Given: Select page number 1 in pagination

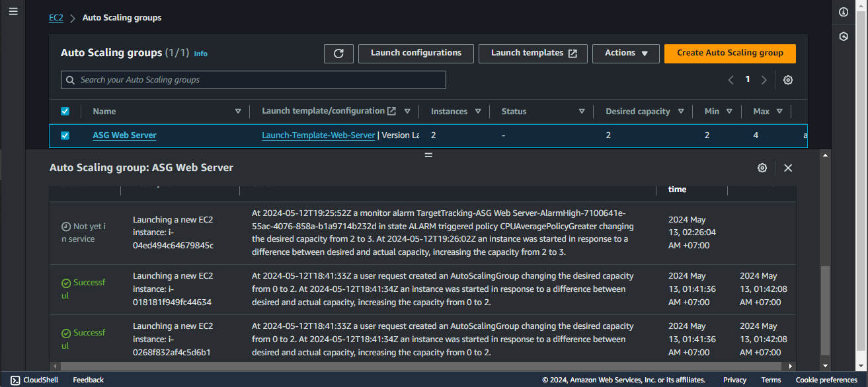Looking at the screenshot, I should click(x=748, y=79).
